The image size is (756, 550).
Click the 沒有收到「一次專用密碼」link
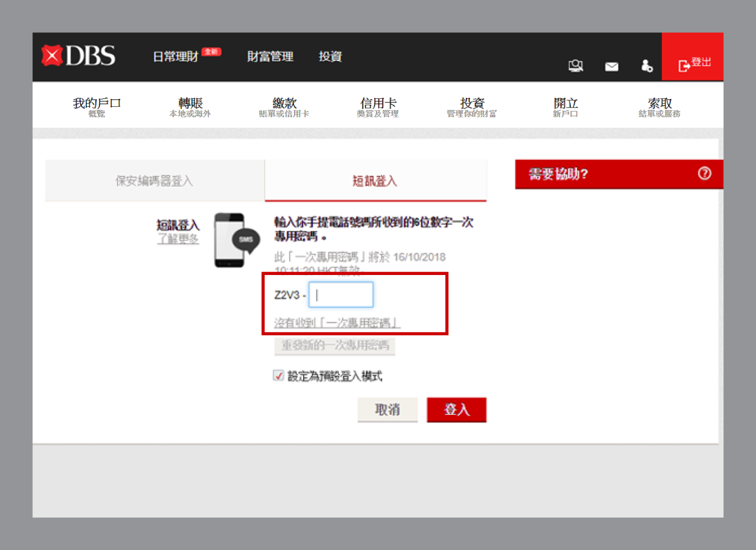click(x=337, y=323)
